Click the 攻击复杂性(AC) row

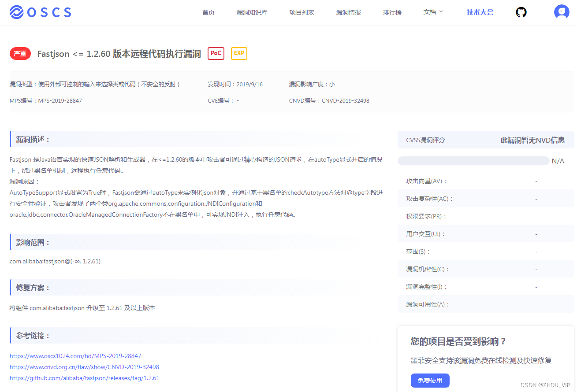[x=486, y=199]
